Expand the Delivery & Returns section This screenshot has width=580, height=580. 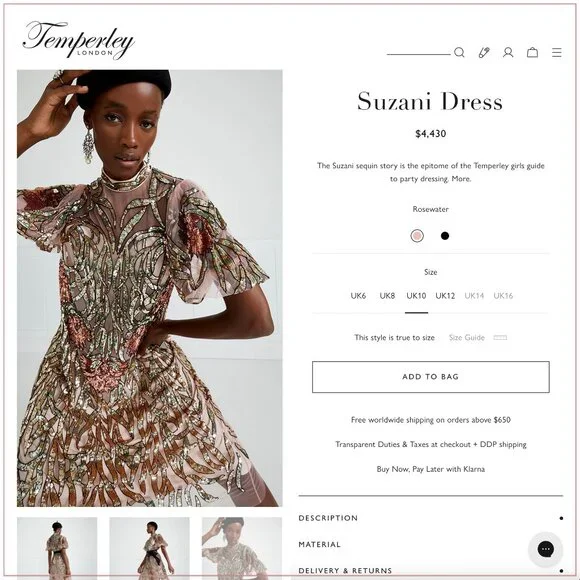431,570
